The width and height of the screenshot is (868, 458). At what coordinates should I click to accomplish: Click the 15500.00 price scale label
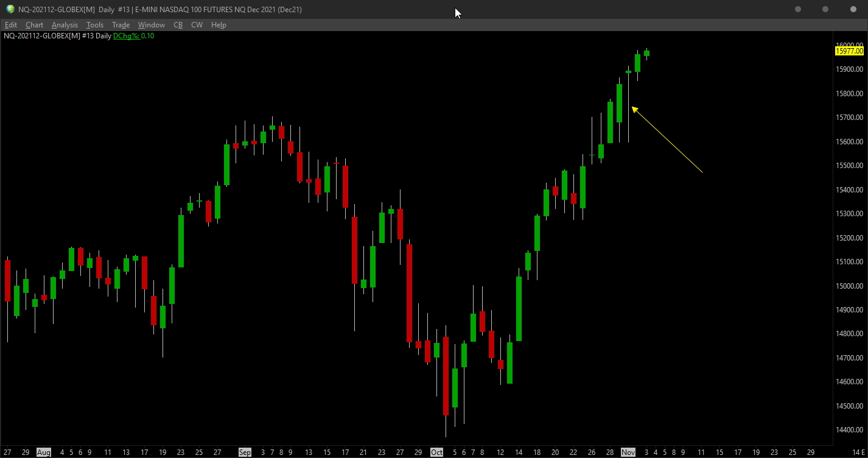tap(850, 166)
